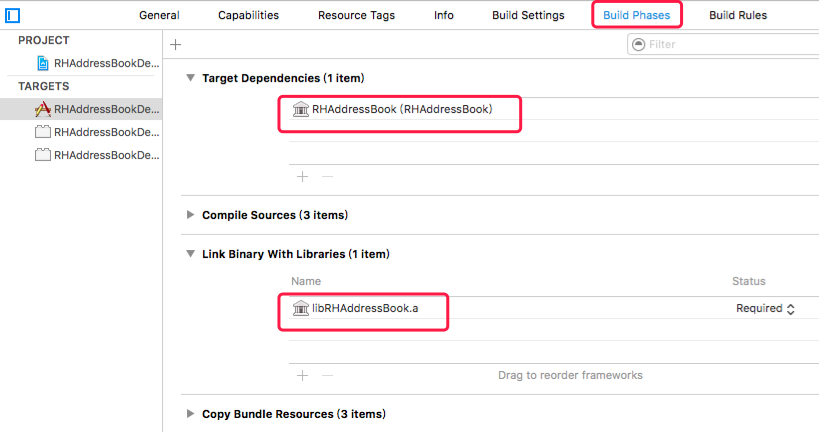Click the RHAddressBook library icon under Target Dependencies
The width and height of the screenshot is (819, 432).
[x=300, y=109]
